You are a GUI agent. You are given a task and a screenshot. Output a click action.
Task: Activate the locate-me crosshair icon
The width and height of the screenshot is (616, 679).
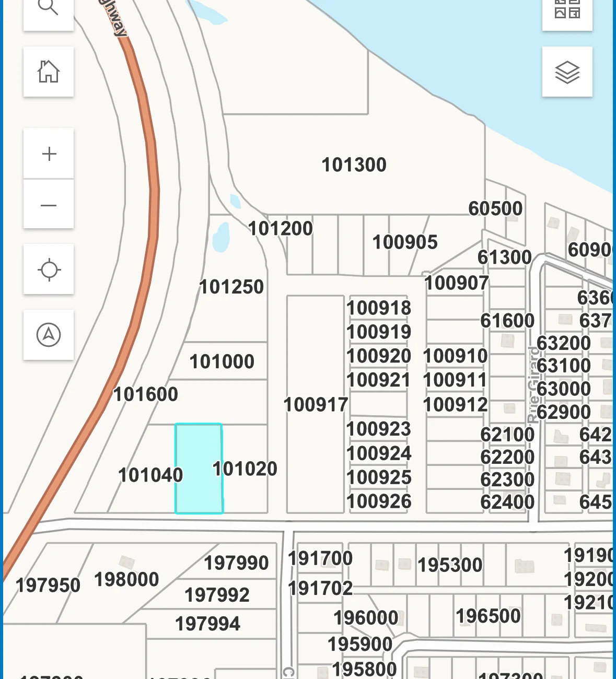(49, 270)
